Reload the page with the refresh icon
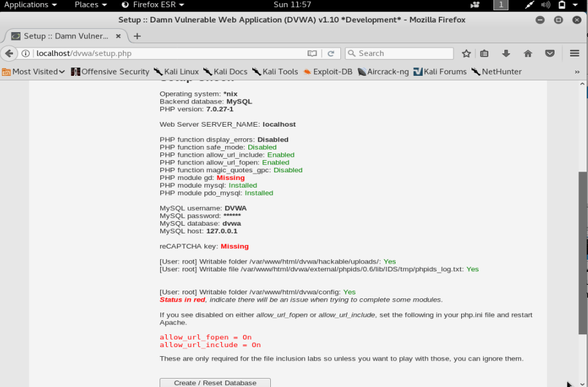 [331, 53]
